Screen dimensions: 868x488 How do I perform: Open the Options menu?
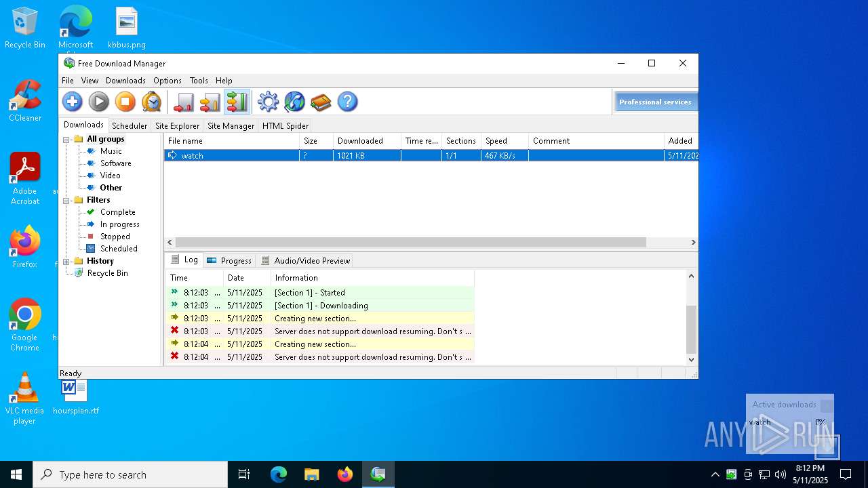point(167,80)
